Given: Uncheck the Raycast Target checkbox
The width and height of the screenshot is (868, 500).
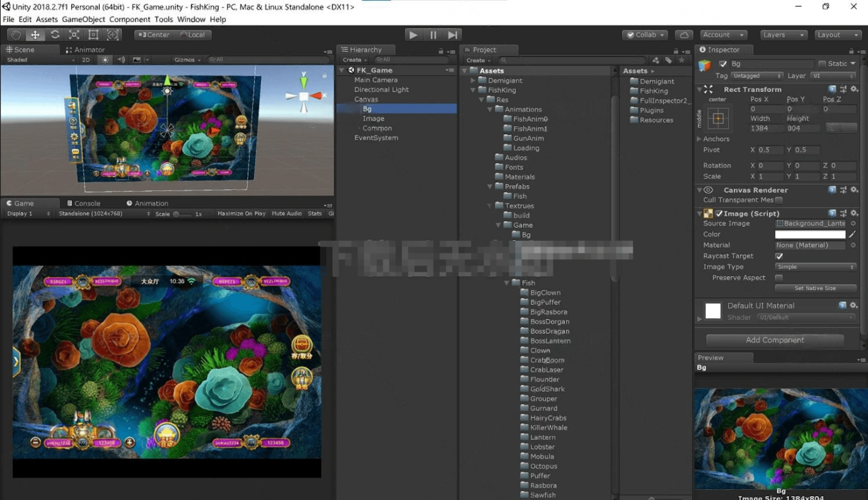Looking at the screenshot, I should 779,256.
